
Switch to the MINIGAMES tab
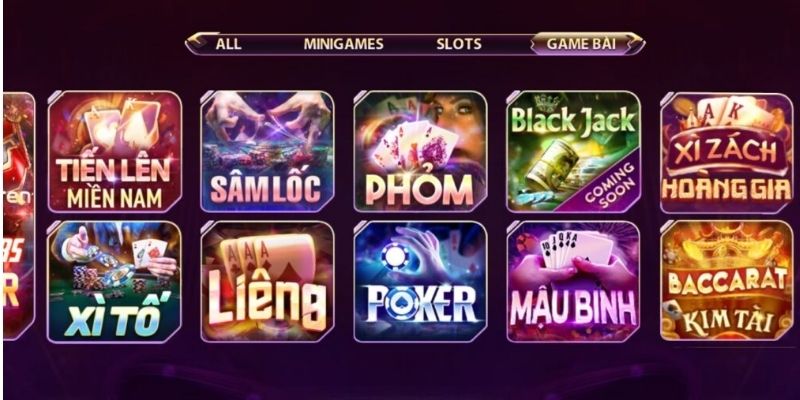343,44
